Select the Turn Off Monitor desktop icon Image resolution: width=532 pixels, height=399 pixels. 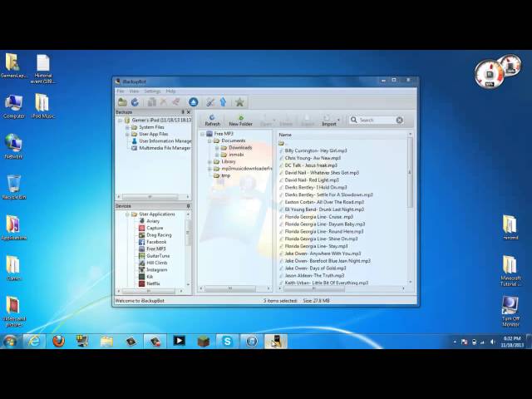point(510,312)
